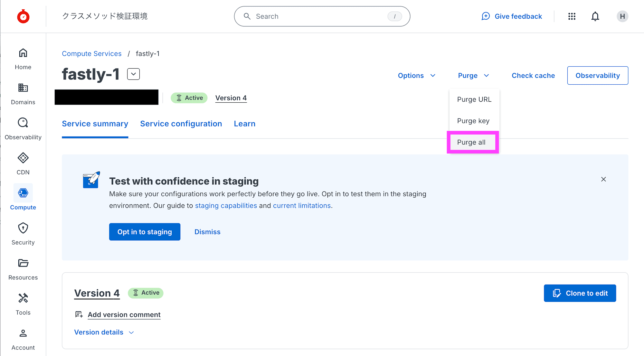The image size is (644, 356).
Task: Open the Options dropdown
Action: pos(416,76)
